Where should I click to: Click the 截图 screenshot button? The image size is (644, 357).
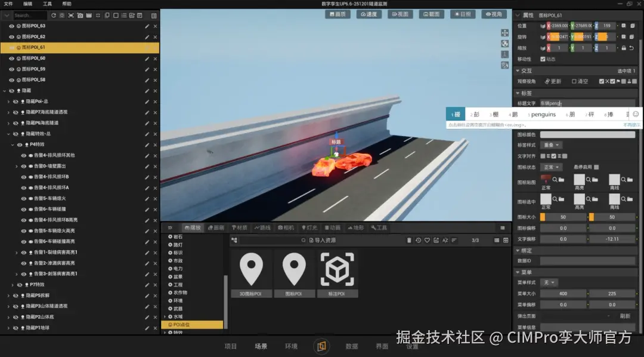(432, 14)
